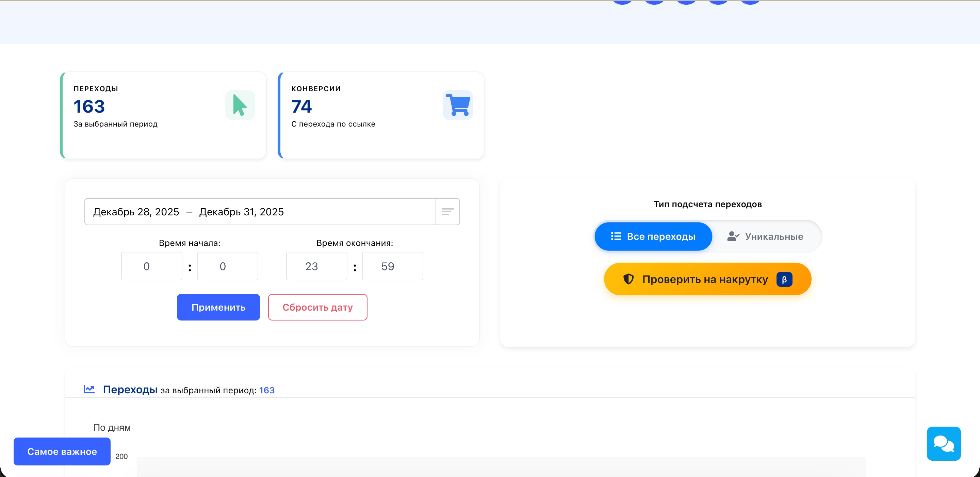Switch to Уникальные counting mode
The height and width of the screenshot is (477, 980).
766,236
